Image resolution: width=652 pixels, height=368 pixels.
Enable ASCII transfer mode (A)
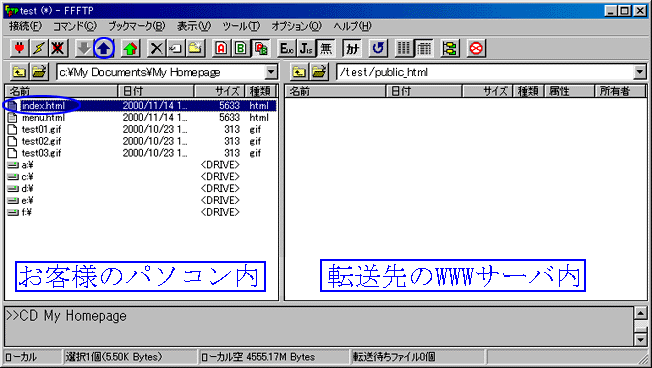pos(221,49)
